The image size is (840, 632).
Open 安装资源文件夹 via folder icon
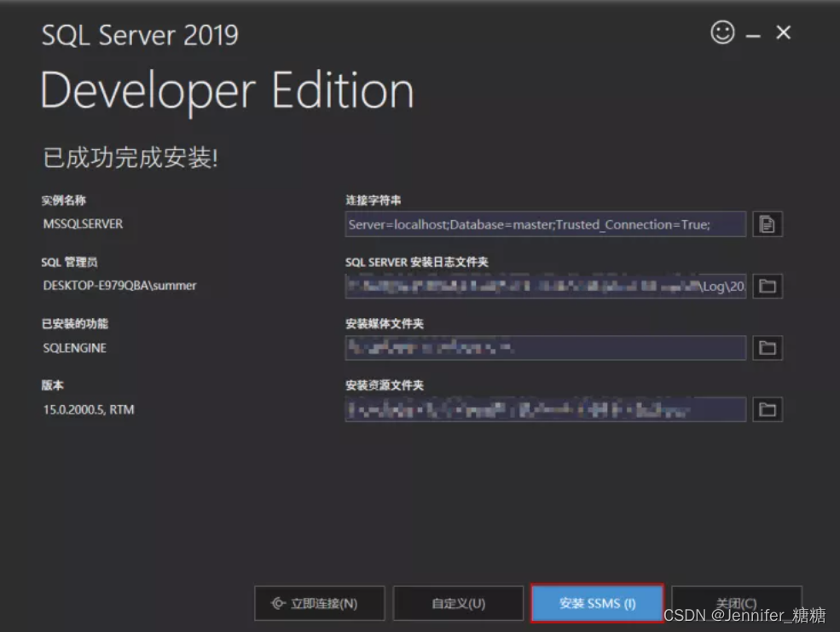(766, 409)
